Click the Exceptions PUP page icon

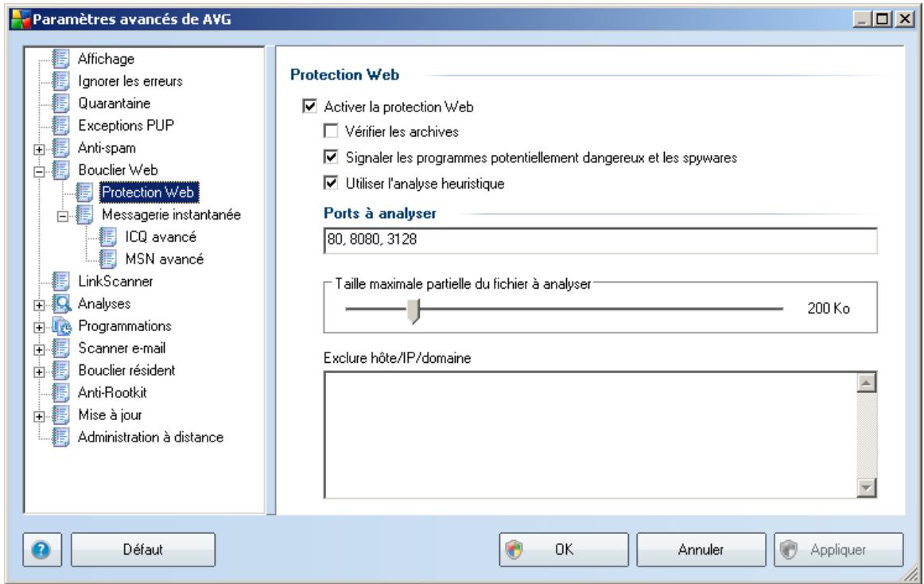pos(60,125)
